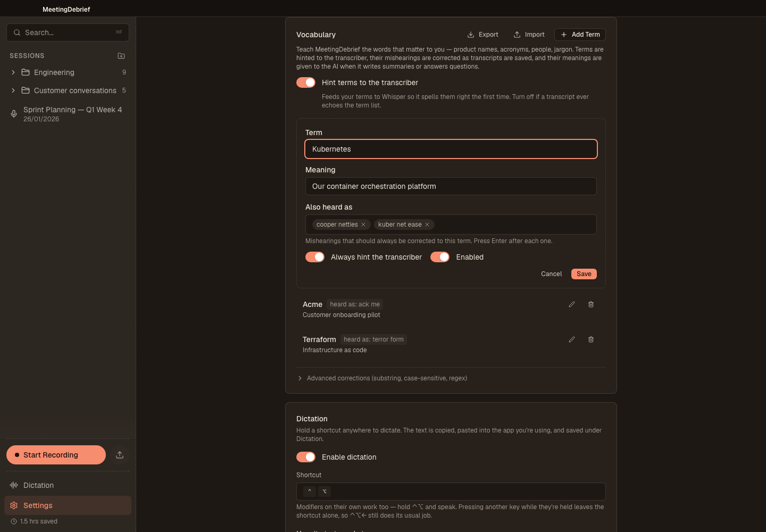This screenshot has width=766, height=532.
Task: Click the 'heard as: ack me' tag
Action: 355,304
